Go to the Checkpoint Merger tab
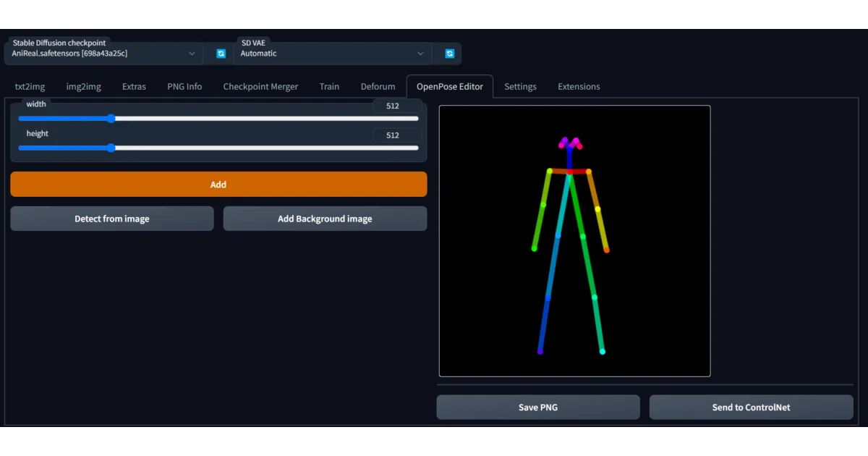This screenshot has width=868, height=456. (x=260, y=86)
